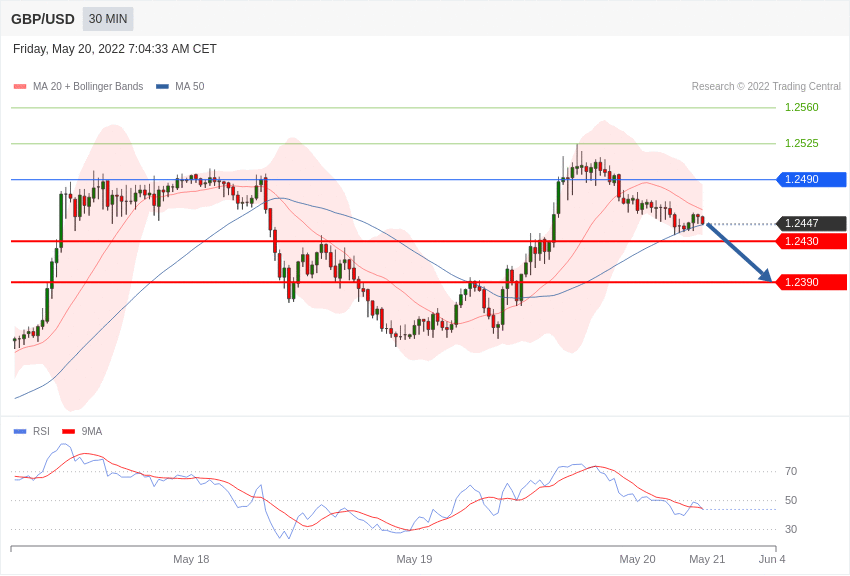Click the RSI legend label

point(41,431)
